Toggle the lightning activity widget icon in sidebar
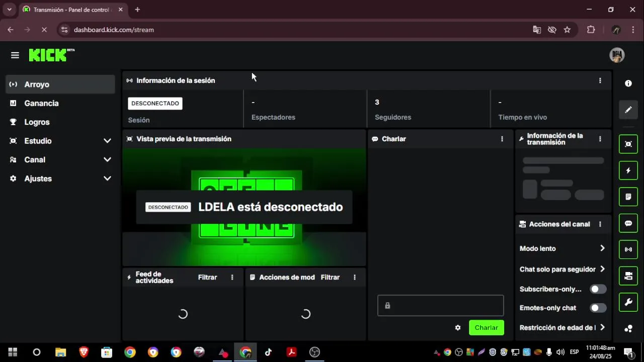The height and width of the screenshot is (362, 644). click(x=628, y=170)
